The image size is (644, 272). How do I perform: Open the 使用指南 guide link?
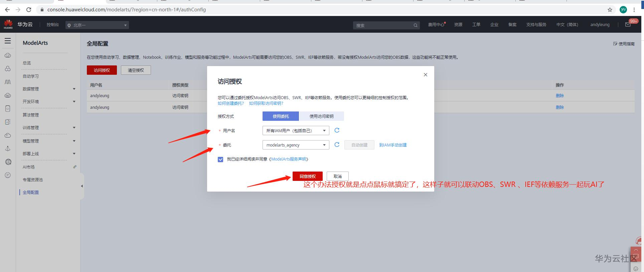(x=624, y=44)
